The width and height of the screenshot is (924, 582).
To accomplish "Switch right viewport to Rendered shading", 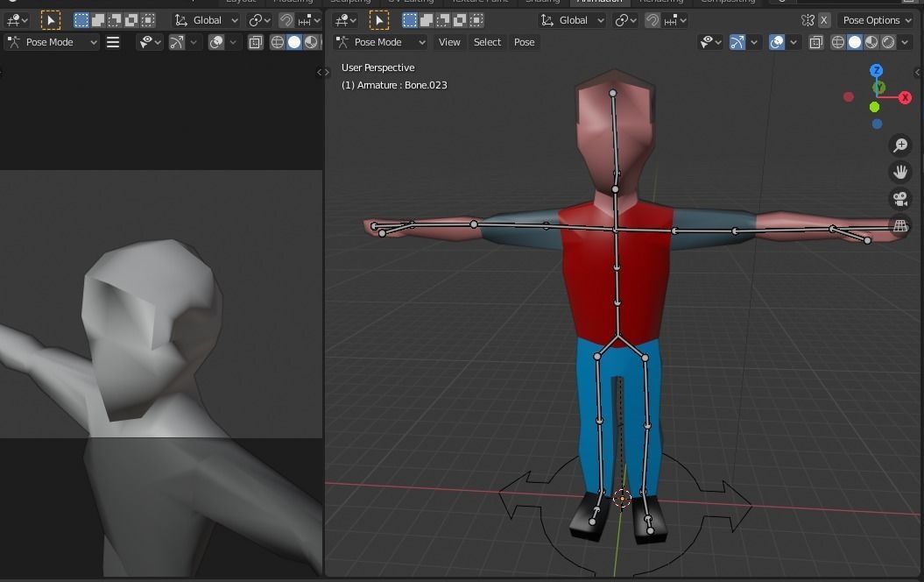I will (x=888, y=42).
